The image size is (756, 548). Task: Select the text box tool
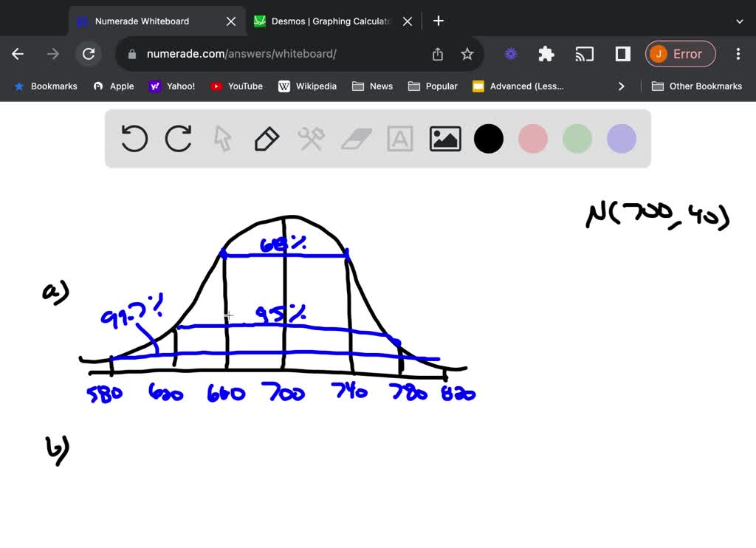tap(400, 139)
